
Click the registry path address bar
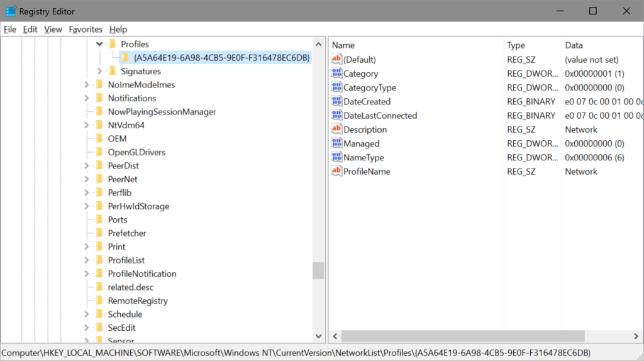click(296, 353)
